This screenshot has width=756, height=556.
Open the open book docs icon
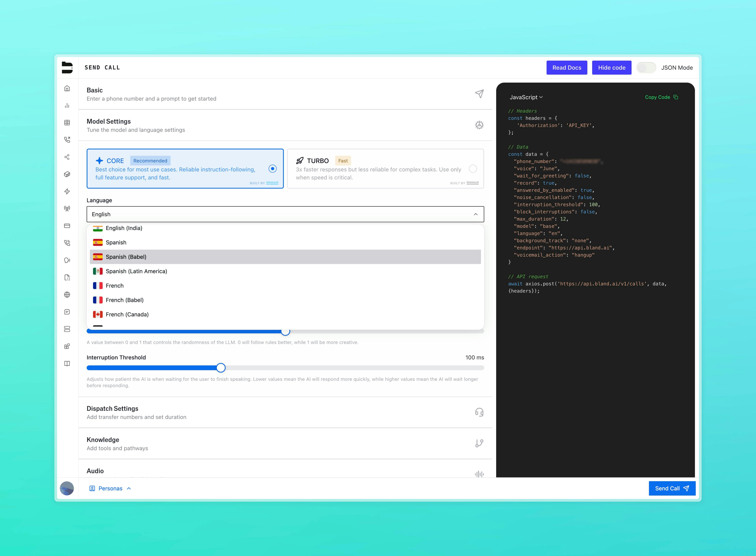[x=67, y=364]
